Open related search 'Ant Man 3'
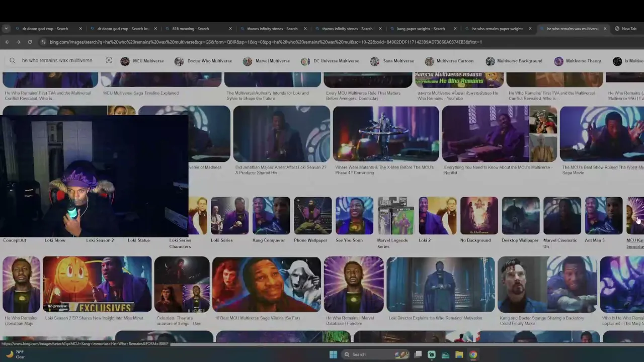Screen dimensions: 644x362 point(603,220)
